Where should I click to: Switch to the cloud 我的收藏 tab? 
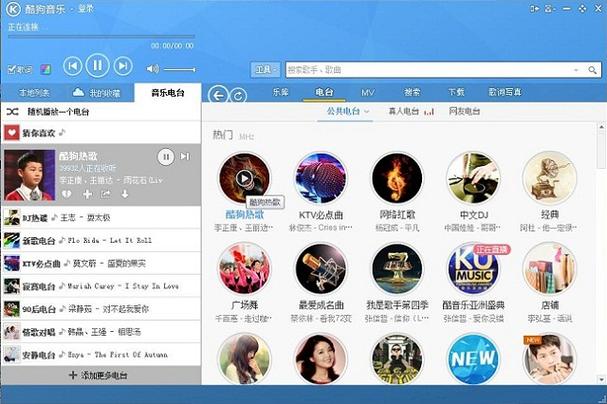point(97,93)
